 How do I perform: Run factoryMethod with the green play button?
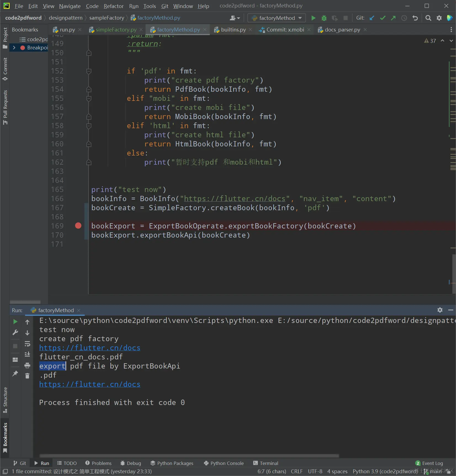[x=313, y=18]
